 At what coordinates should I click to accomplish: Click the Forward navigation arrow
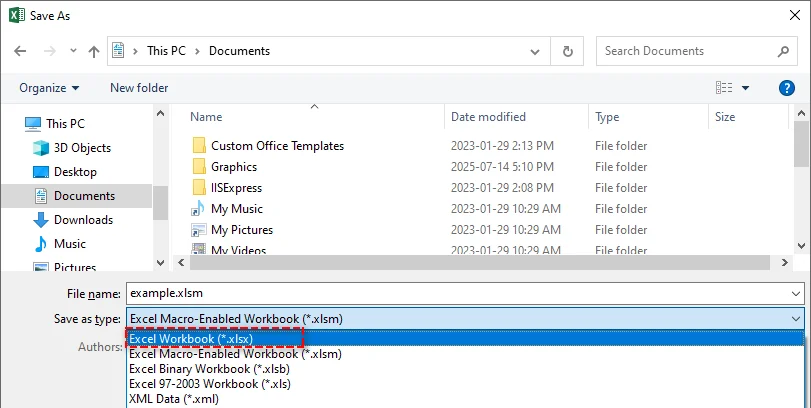[50, 51]
